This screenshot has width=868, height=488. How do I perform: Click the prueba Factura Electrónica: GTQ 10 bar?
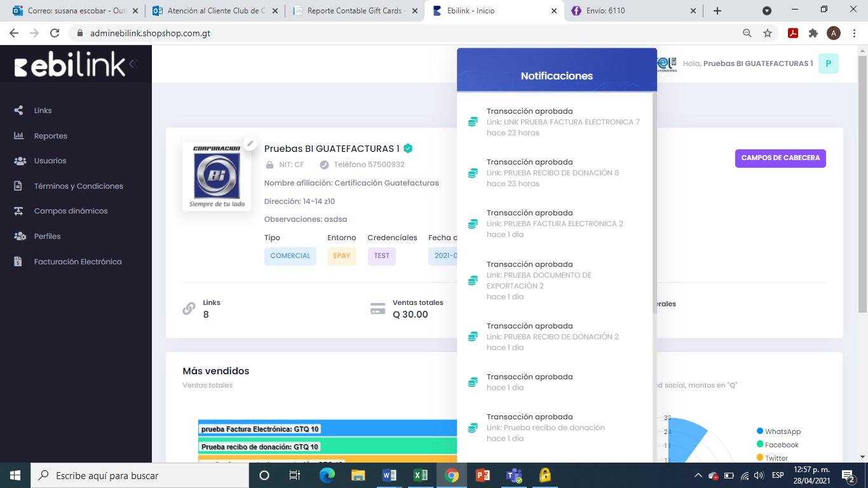click(x=327, y=429)
